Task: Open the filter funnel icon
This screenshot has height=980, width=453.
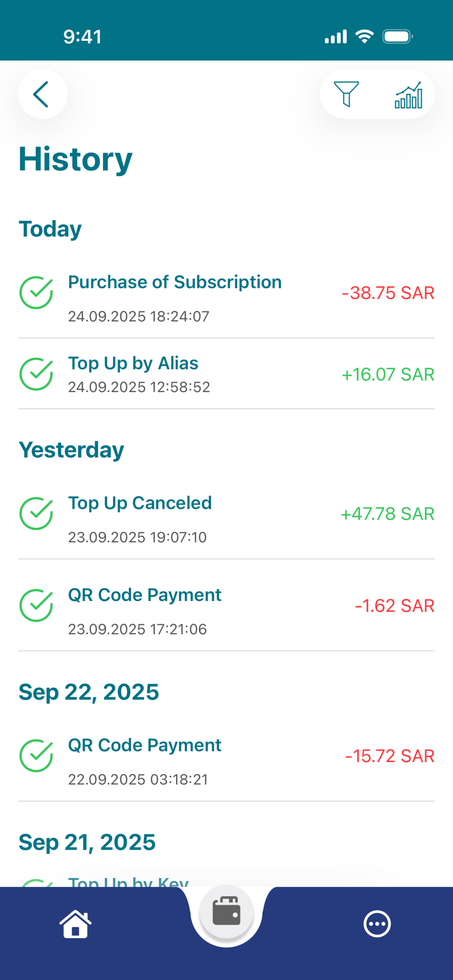Action: coord(346,94)
